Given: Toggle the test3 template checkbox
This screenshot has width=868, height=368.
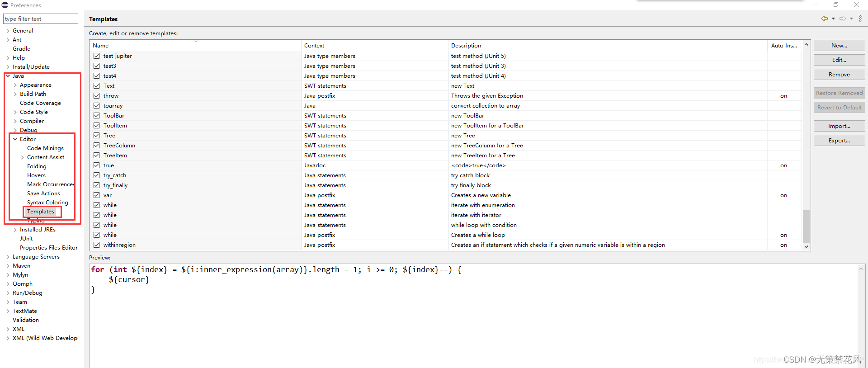Looking at the screenshot, I should [97, 66].
